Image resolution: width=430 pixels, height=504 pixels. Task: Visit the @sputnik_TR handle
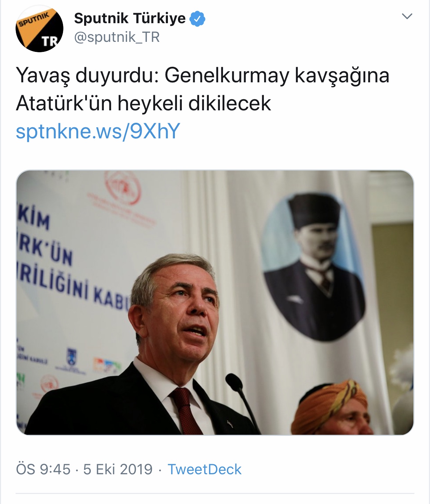[117, 37]
